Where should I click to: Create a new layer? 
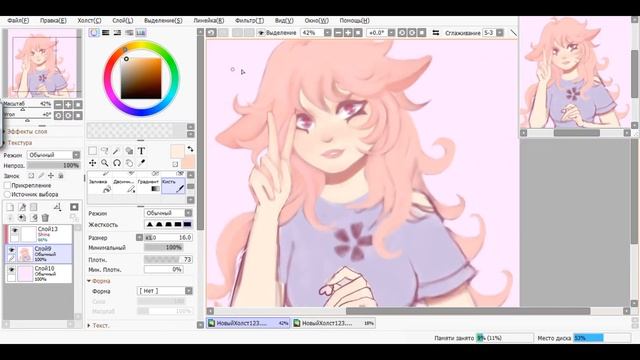[x=10, y=207]
